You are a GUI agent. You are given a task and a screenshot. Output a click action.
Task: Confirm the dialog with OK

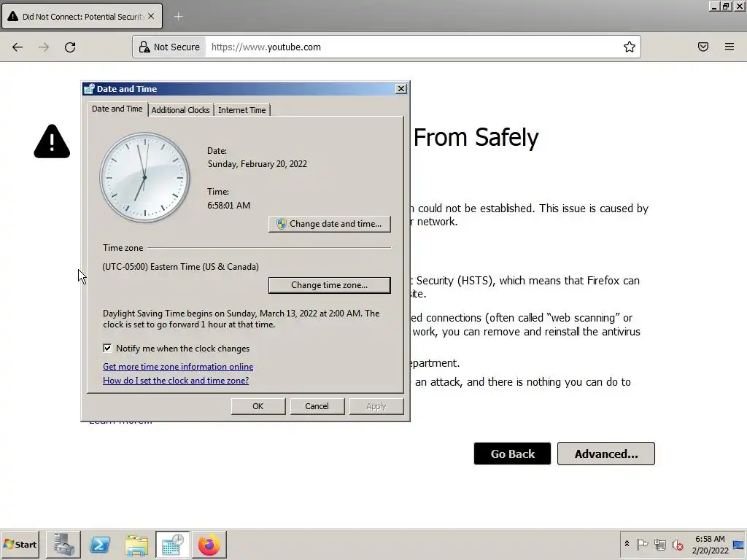[258, 406]
